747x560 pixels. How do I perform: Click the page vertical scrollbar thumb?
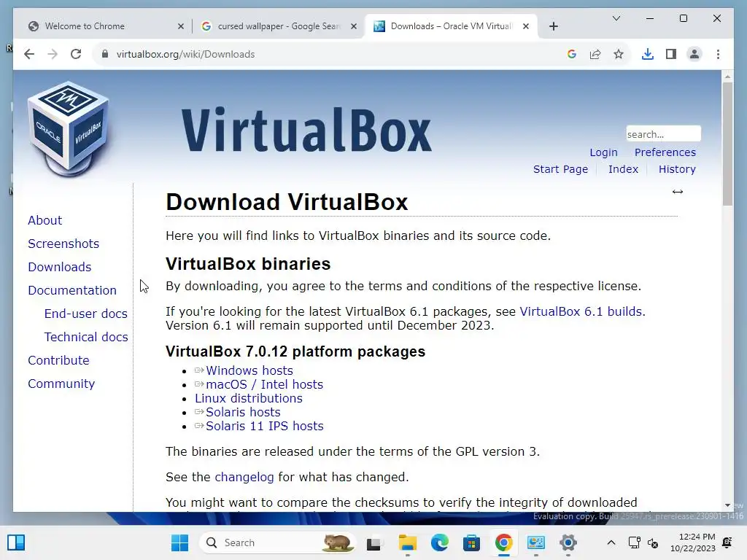point(727,144)
